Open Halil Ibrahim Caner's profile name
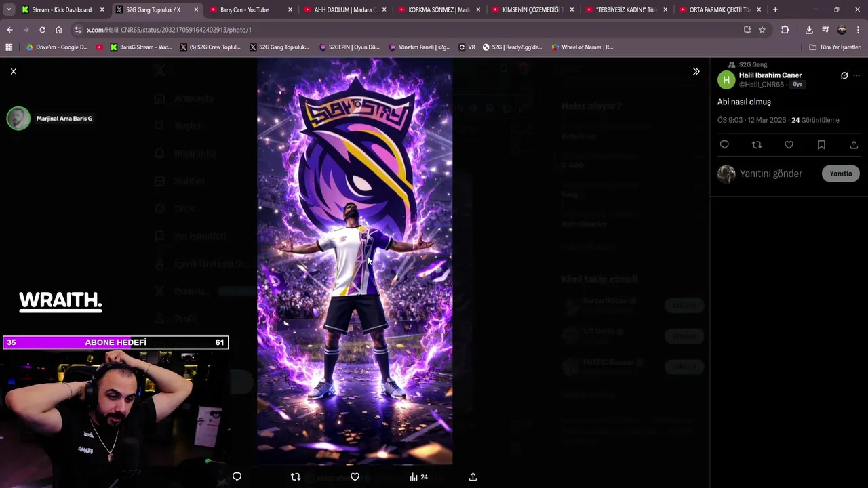The height and width of the screenshot is (488, 868). pos(770,75)
